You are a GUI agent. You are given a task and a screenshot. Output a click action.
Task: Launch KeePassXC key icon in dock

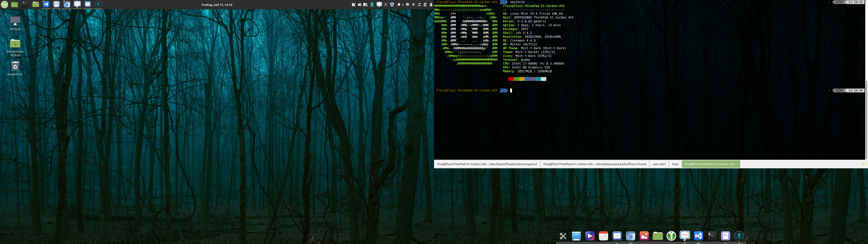pyautogui.click(x=671, y=236)
